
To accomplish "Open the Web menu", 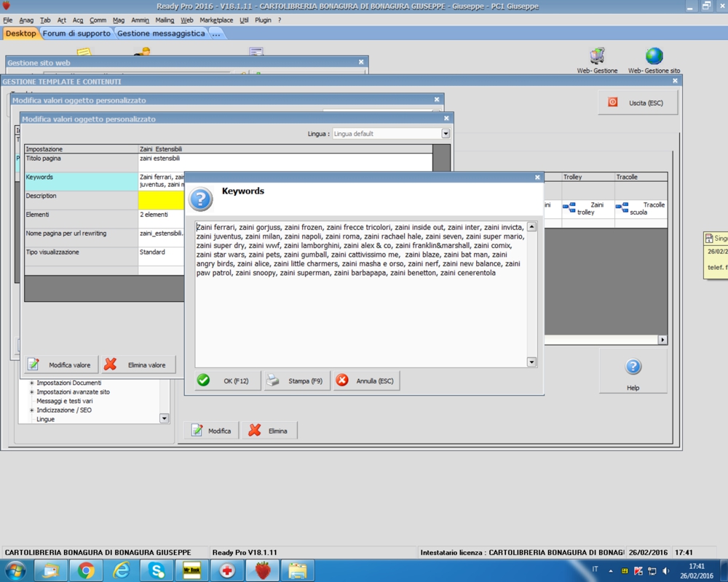I will pos(187,20).
